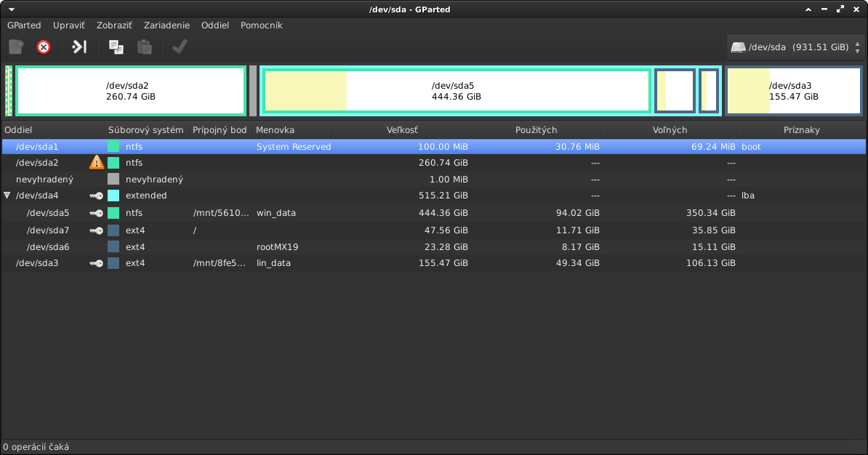Screen dimensions: 868x455
Task: Click the Súborový systém column header
Action: (x=145, y=130)
